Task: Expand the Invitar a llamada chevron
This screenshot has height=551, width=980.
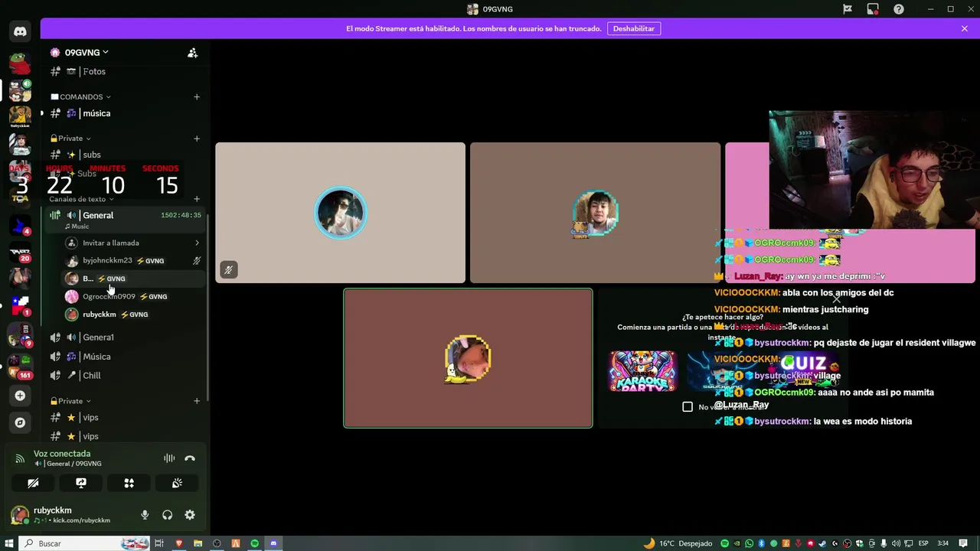Action: pyautogui.click(x=197, y=243)
